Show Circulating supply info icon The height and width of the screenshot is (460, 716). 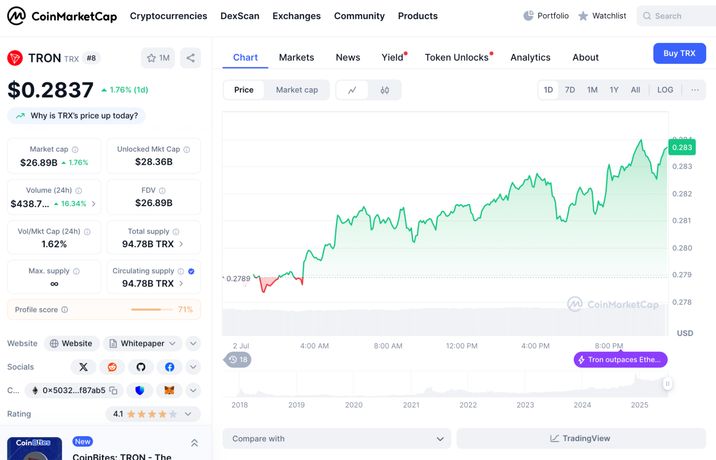181,271
